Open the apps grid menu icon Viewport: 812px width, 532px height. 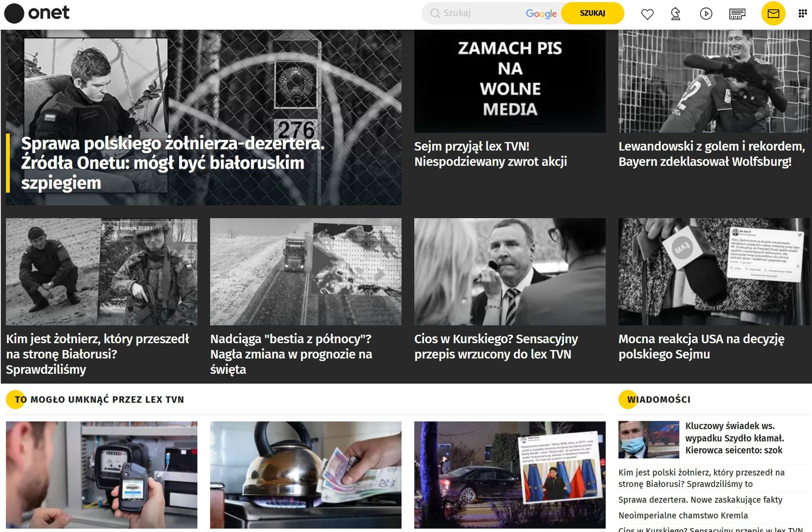coord(802,14)
